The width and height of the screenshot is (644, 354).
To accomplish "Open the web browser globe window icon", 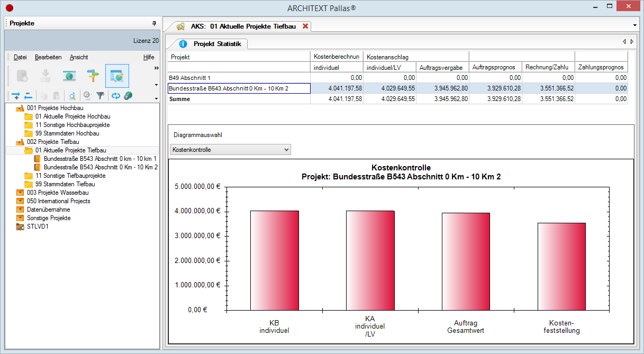I will (69, 76).
